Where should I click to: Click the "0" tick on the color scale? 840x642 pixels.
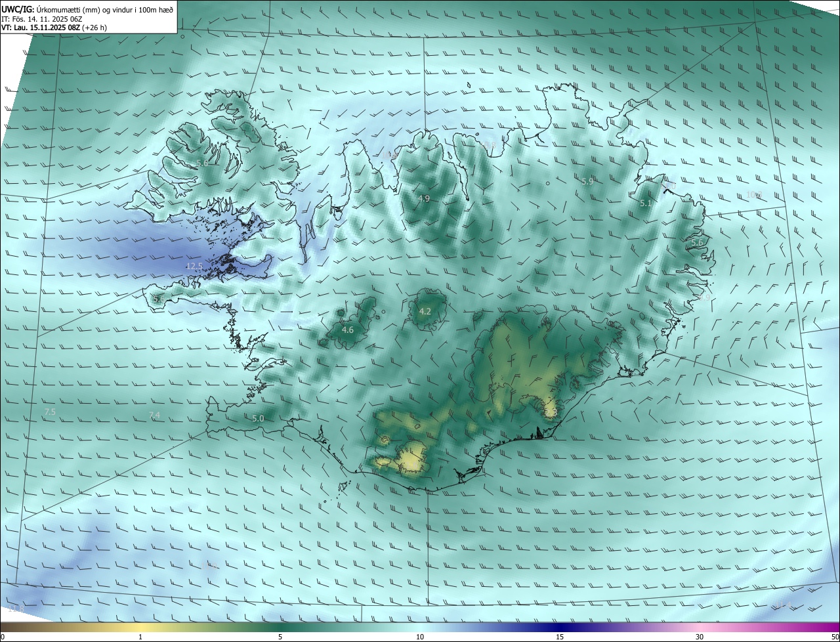coord(2,637)
